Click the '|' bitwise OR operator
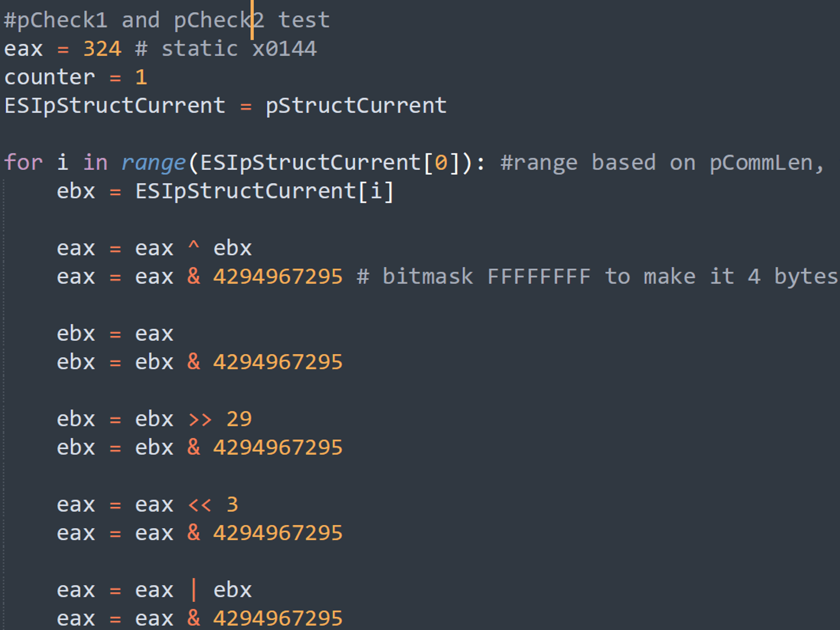This screenshot has width=840, height=630. [x=193, y=590]
